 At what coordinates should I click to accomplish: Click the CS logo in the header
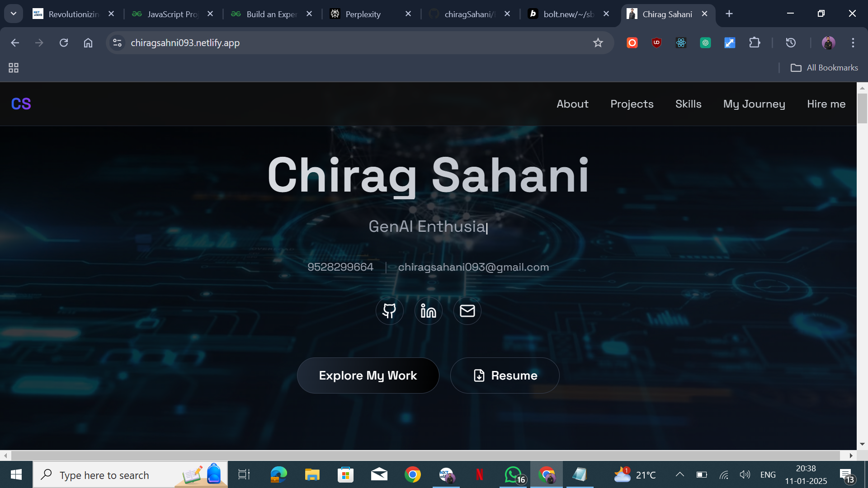tap(21, 103)
